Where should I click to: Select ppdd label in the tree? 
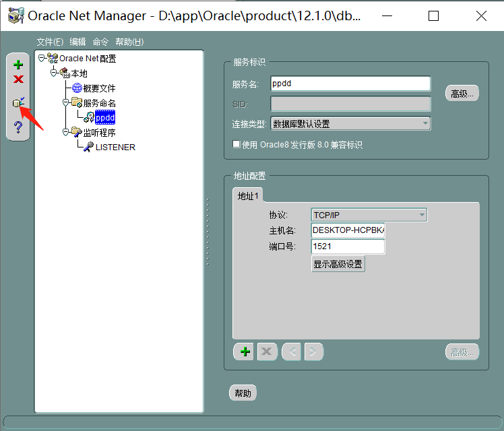pyautogui.click(x=105, y=118)
